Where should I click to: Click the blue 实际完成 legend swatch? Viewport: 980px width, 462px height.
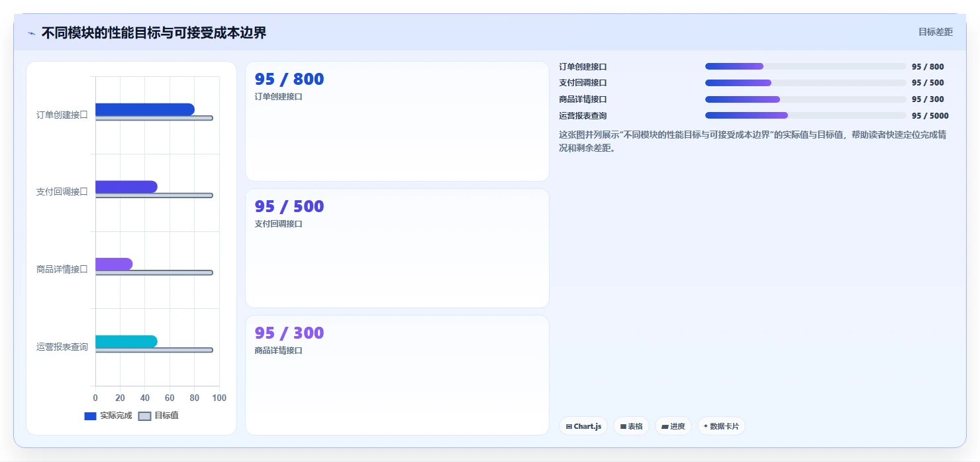[91, 416]
